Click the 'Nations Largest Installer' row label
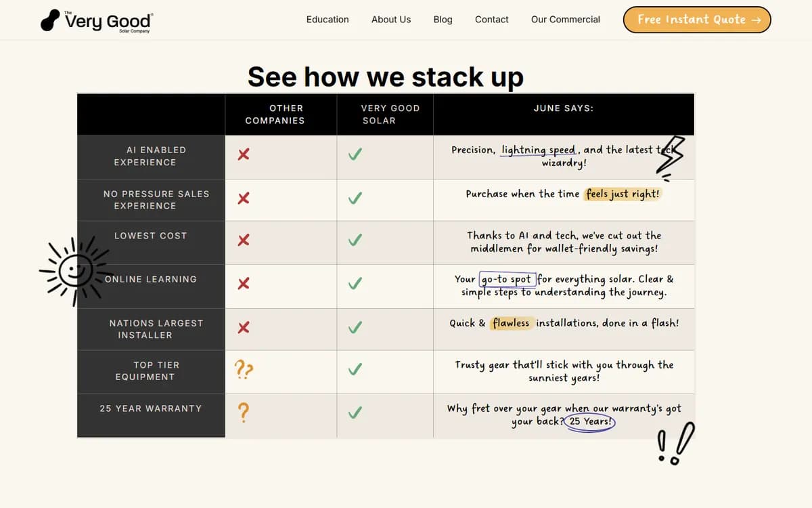 click(156, 329)
